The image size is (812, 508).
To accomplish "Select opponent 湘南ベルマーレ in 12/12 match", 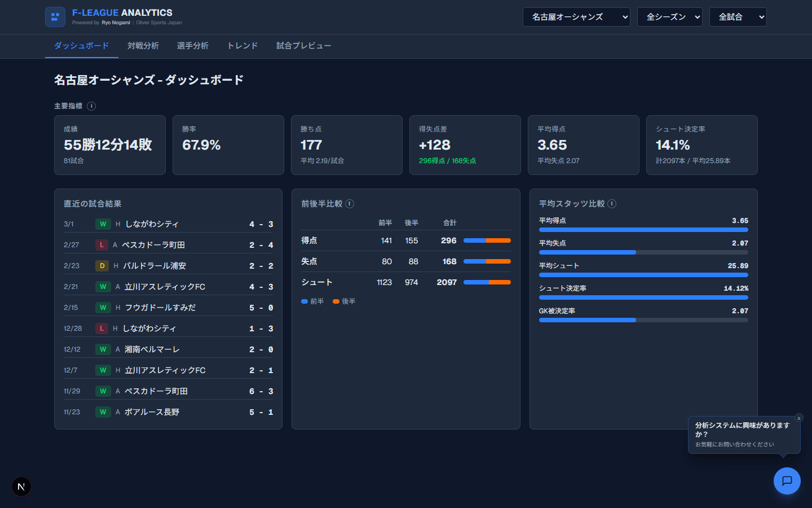I will [x=152, y=349].
